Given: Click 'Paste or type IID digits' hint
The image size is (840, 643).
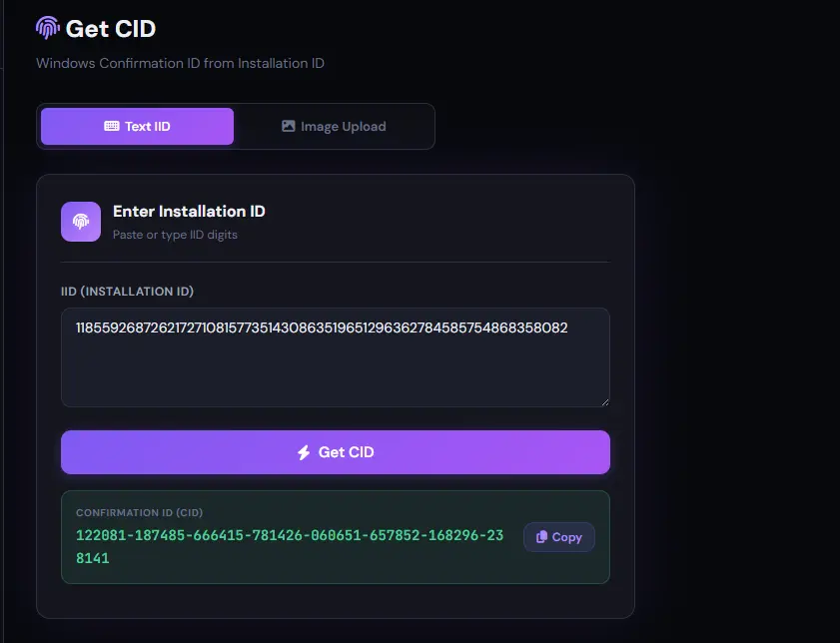Looking at the screenshot, I should coord(175,235).
